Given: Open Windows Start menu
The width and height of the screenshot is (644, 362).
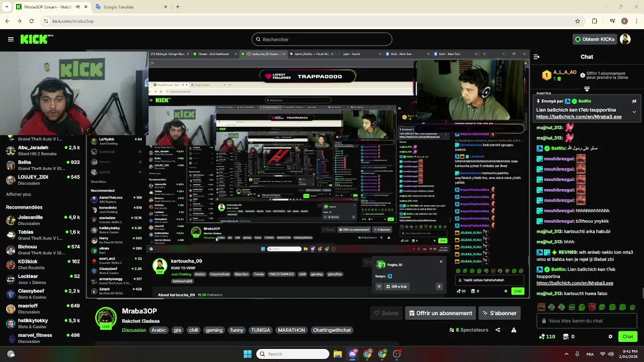Looking at the screenshot, I should [248, 354].
